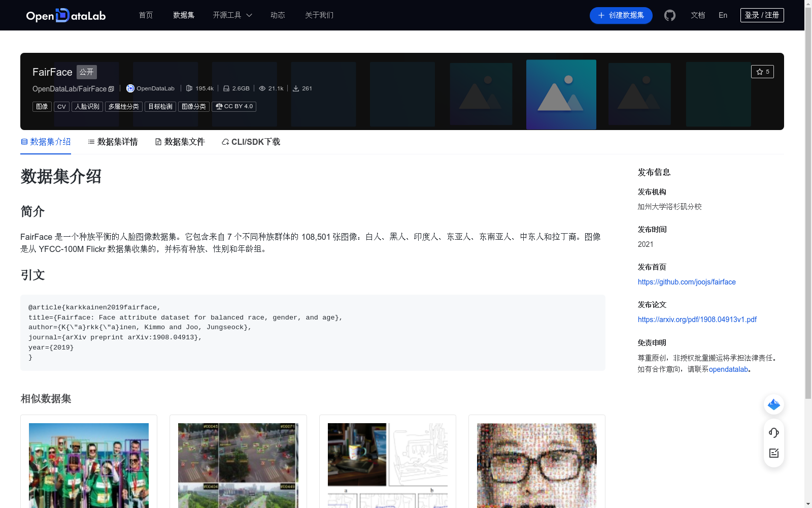The height and width of the screenshot is (508, 812).
Task: Click the plus icon in 创建数据集
Action: point(601,15)
